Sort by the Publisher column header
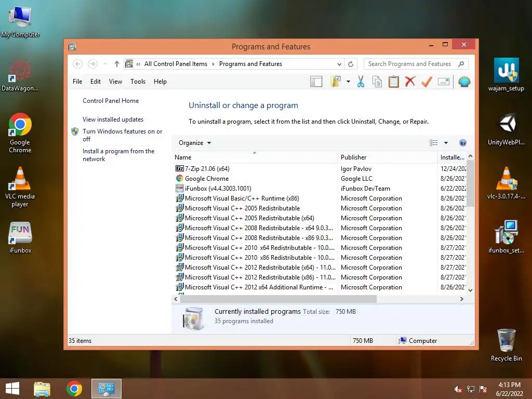Screen dimensions: 532x399 [387, 157]
